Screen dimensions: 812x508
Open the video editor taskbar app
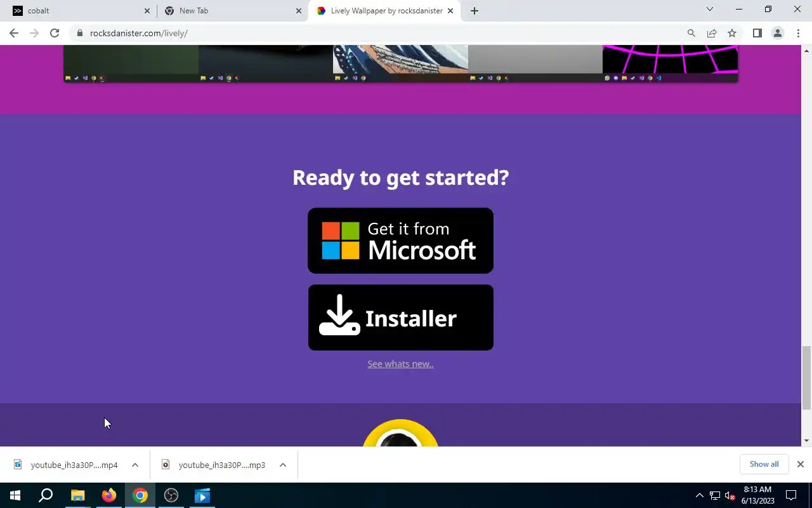pos(202,495)
